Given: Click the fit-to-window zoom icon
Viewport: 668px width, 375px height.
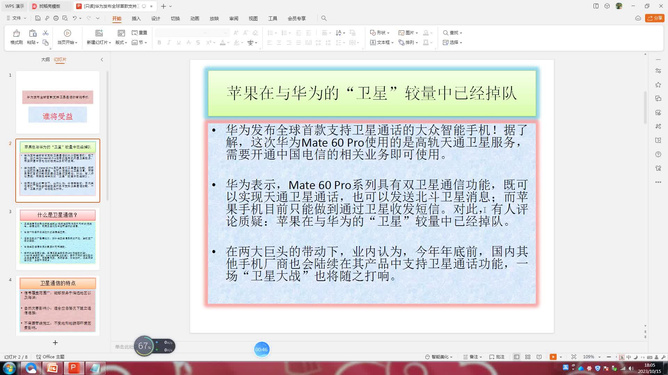Looking at the screenshot, I should [x=574, y=357].
